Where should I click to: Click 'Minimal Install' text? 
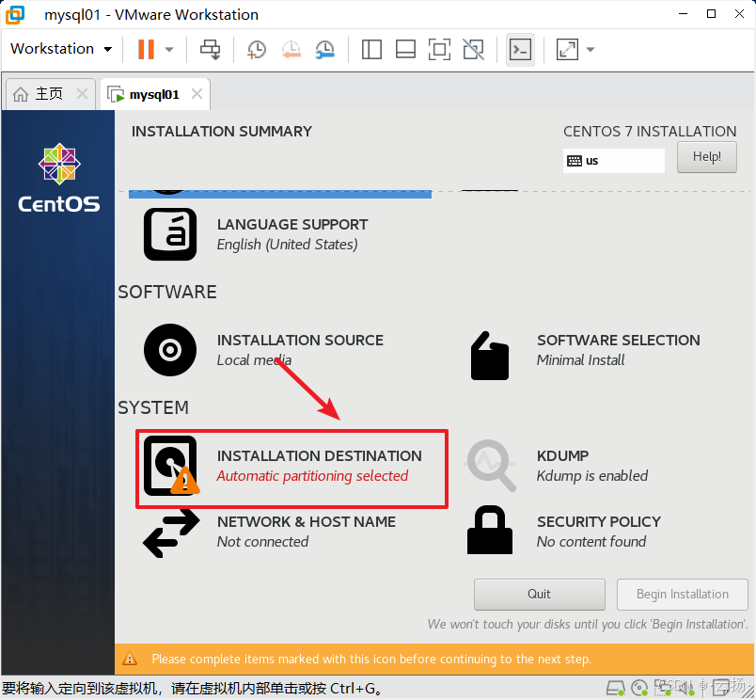(x=580, y=360)
